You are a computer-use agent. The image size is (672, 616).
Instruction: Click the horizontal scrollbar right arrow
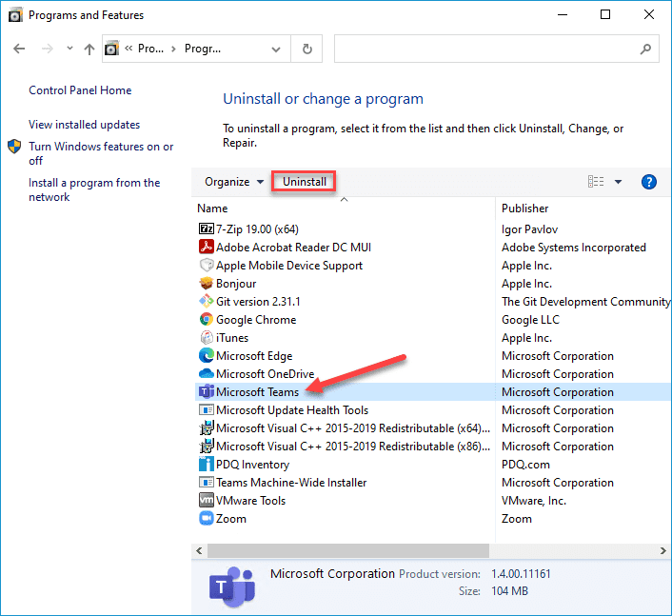click(662, 551)
